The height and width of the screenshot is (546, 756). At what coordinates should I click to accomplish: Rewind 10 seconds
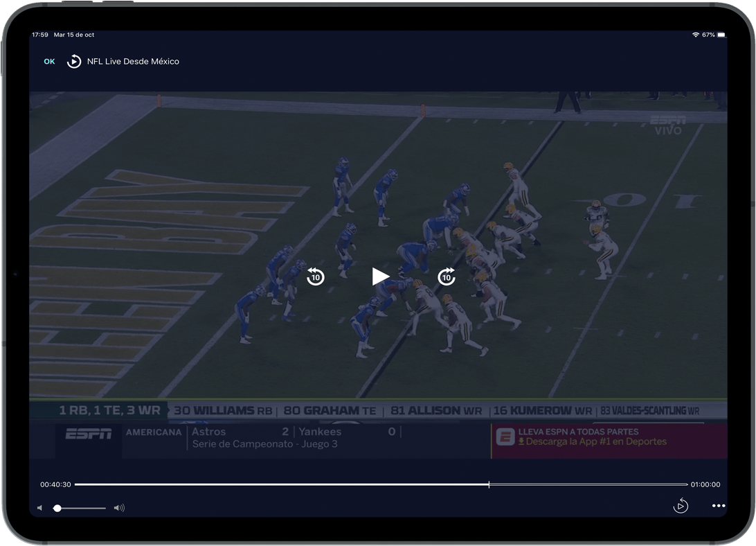[316, 276]
